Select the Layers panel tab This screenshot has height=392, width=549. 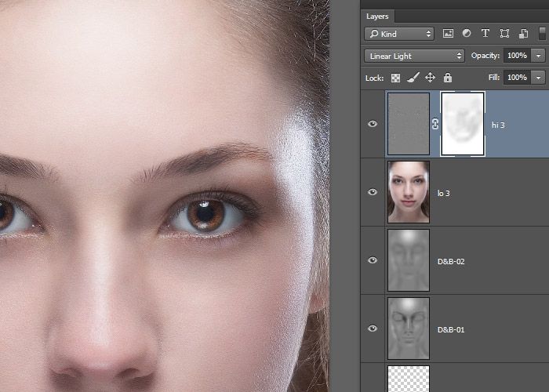tap(377, 16)
